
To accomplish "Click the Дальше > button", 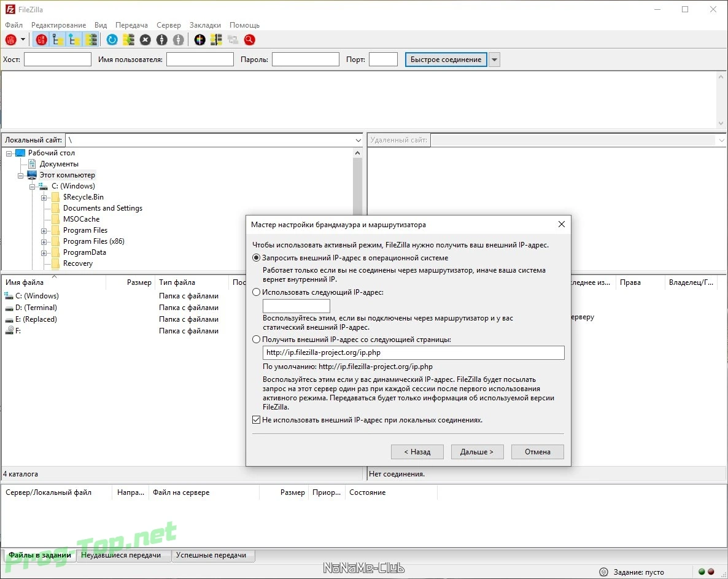I will (477, 452).
